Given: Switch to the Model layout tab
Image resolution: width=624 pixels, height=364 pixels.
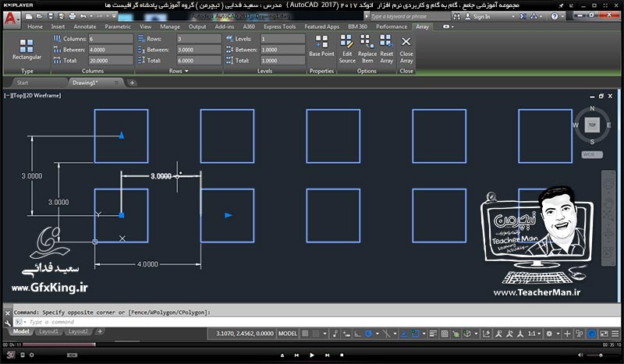Looking at the screenshot, I should pyautogui.click(x=21, y=331).
